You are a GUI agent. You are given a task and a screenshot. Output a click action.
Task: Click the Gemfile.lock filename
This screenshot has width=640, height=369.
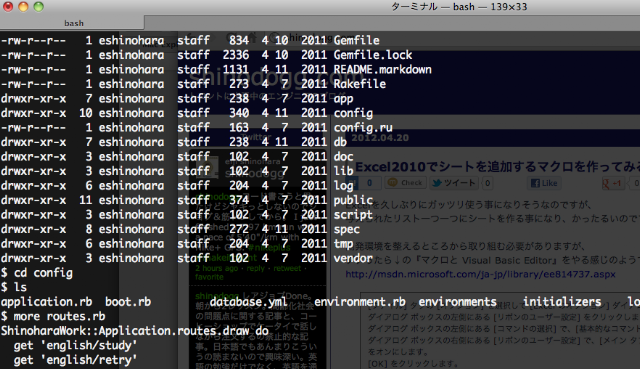click(x=373, y=55)
